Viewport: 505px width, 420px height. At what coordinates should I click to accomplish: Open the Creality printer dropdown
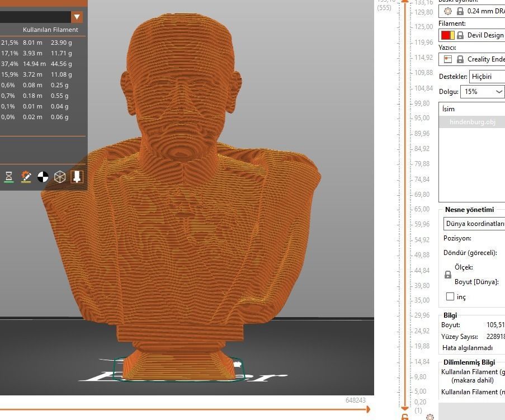point(472,59)
